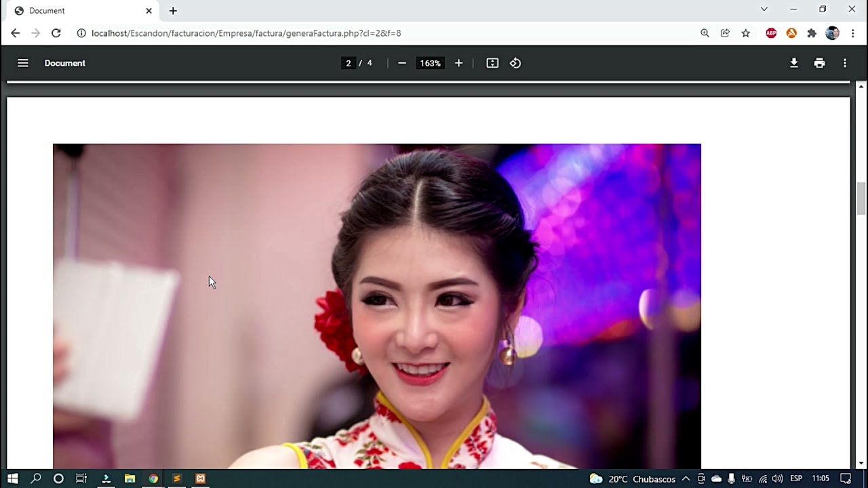Open the notification action center
The width and height of the screenshot is (868, 488).
pyautogui.click(x=846, y=479)
